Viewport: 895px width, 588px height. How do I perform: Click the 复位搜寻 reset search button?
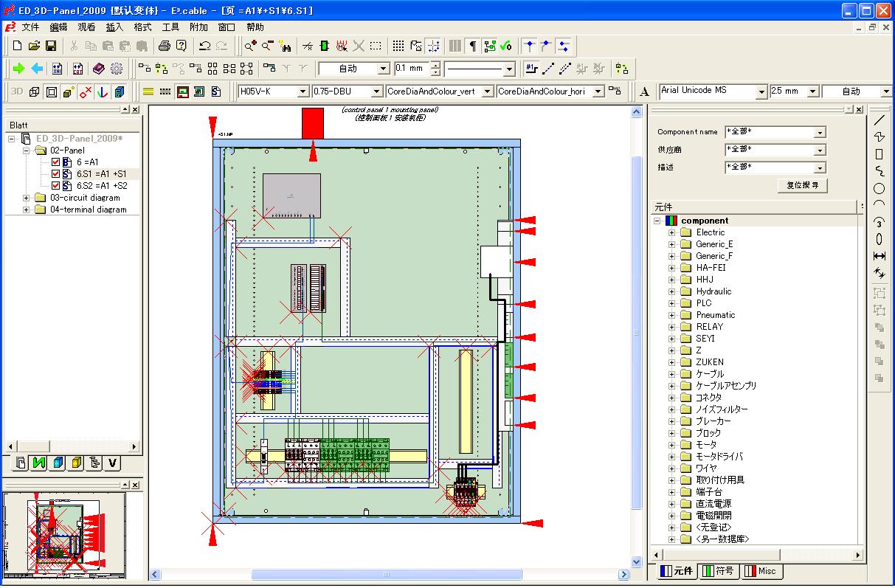[802, 185]
